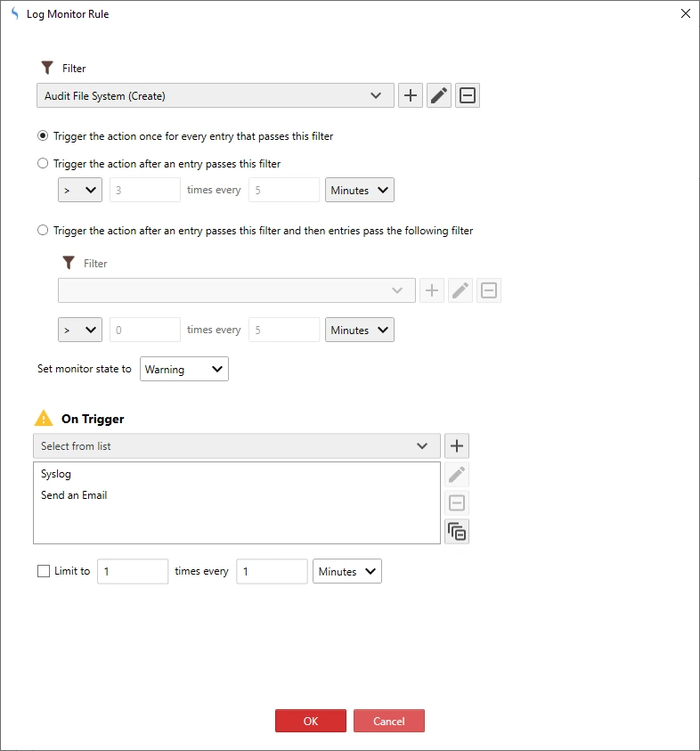Click the yellow On Trigger warning icon
700x751 pixels.
coord(44,419)
